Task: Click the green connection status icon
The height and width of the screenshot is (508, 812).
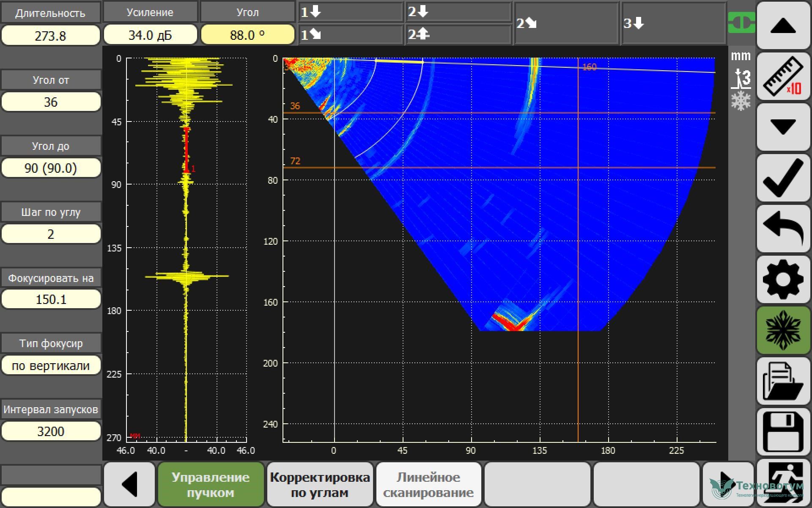Action: click(x=741, y=23)
